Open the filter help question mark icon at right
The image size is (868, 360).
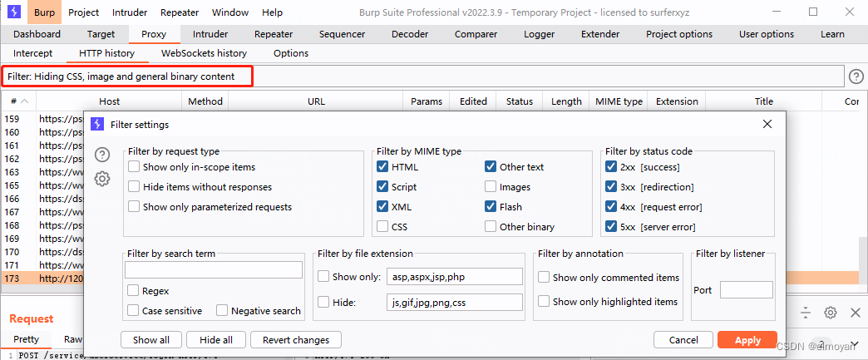pyautogui.click(x=856, y=77)
